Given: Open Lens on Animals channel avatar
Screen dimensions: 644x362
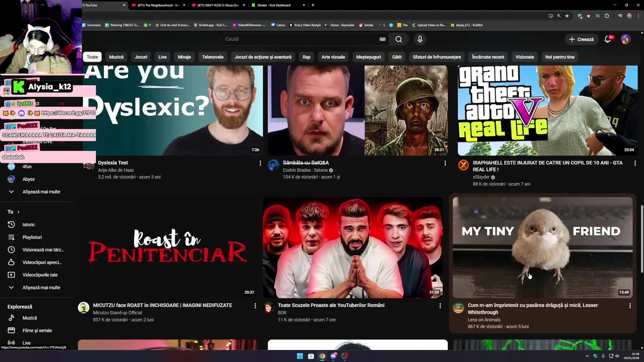Looking at the screenshot, I should (458, 308).
